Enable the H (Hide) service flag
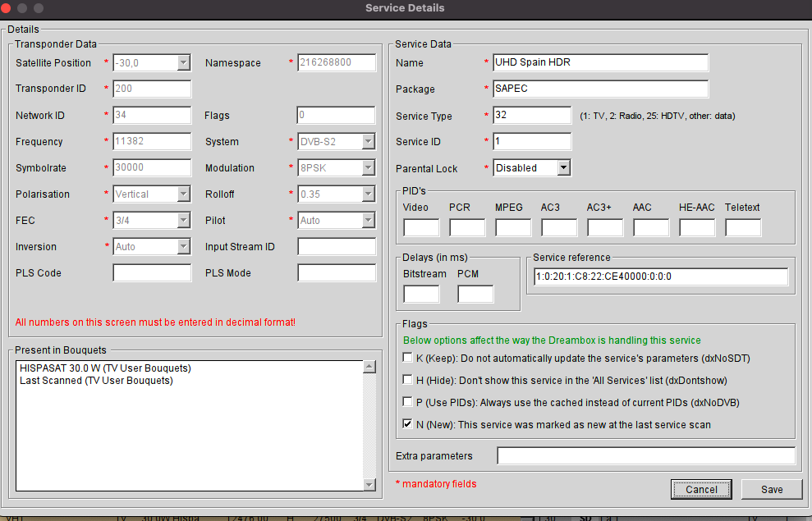The width and height of the screenshot is (812, 521). coord(408,380)
